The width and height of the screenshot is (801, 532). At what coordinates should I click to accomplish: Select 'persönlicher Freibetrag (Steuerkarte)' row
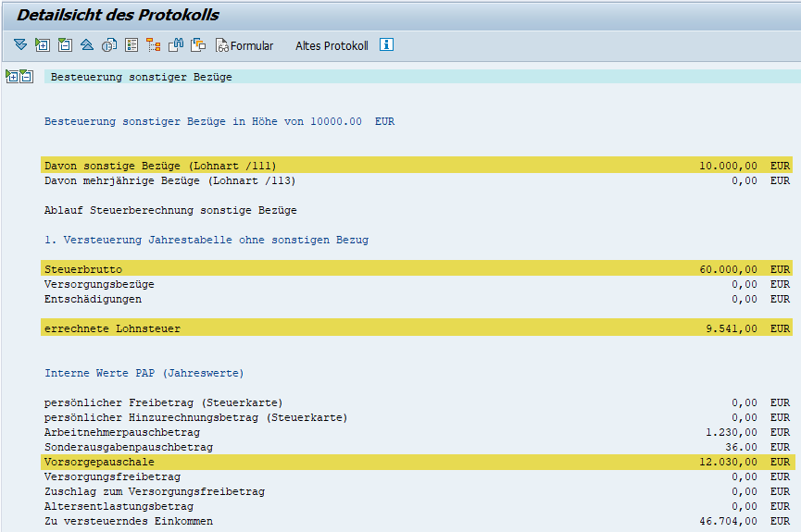(417, 402)
